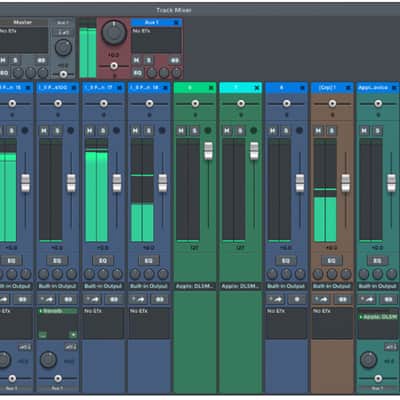The image size is (400, 400).
Task: Mute track 6
Action: point(181,131)
